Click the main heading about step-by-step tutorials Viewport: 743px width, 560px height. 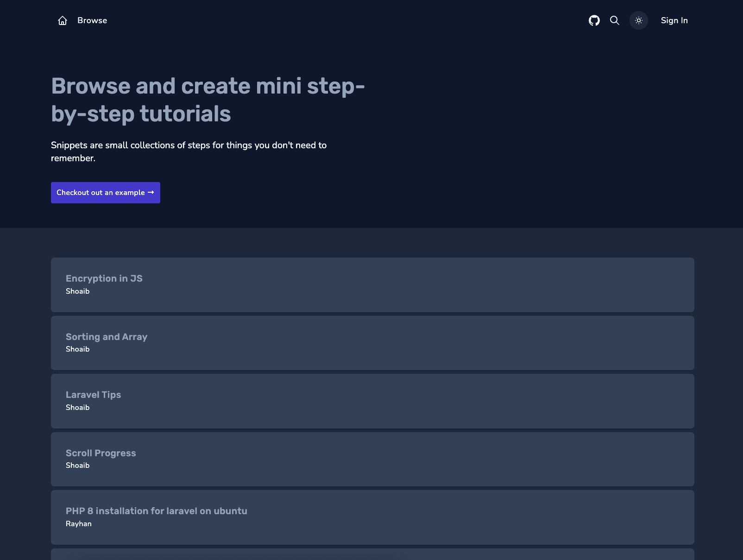pos(208,100)
